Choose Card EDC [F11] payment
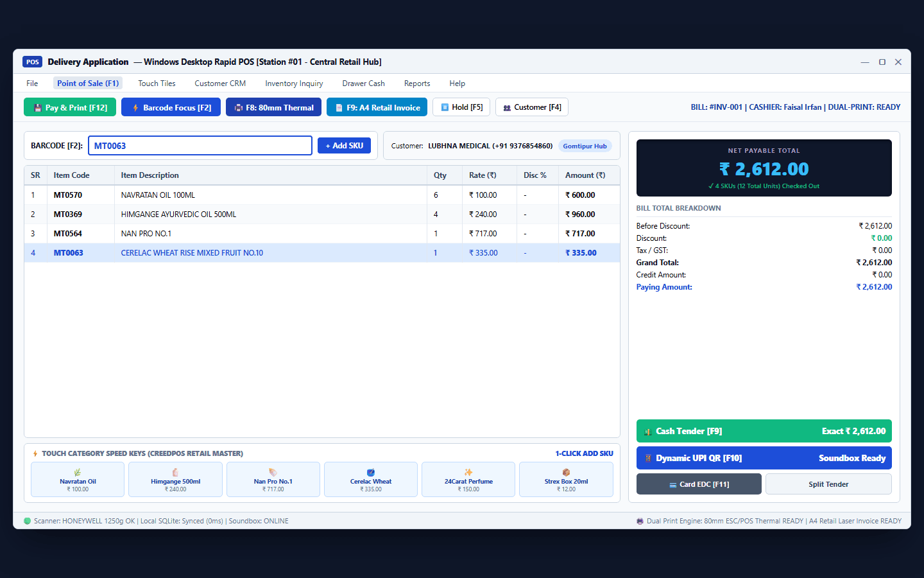This screenshot has width=924, height=578. pos(699,484)
